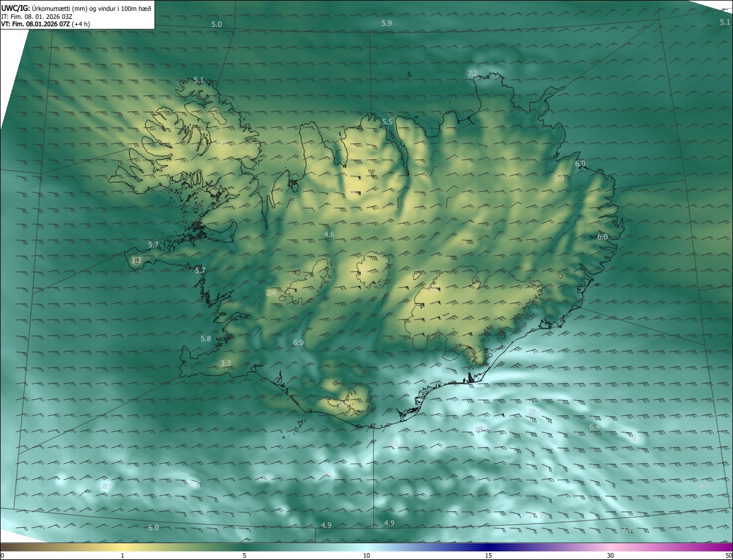Image resolution: width=733 pixels, height=560 pixels.
Task: Click the '5.9' value on the map
Action: [x=387, y=23]
